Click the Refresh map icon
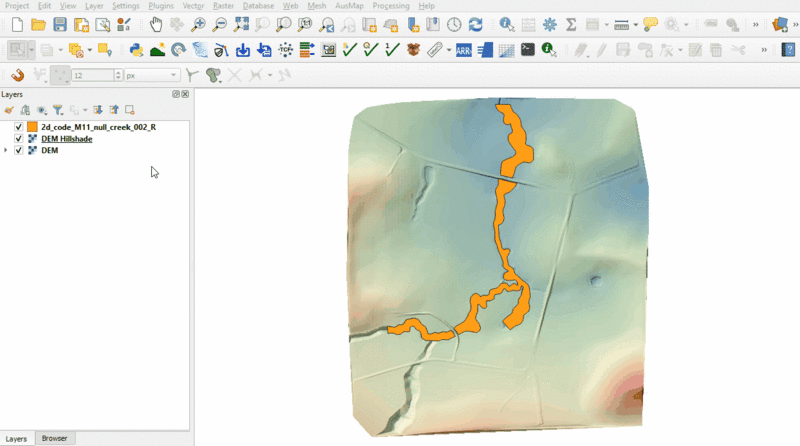The image size is (800, 446). click(x=475, y=24)
